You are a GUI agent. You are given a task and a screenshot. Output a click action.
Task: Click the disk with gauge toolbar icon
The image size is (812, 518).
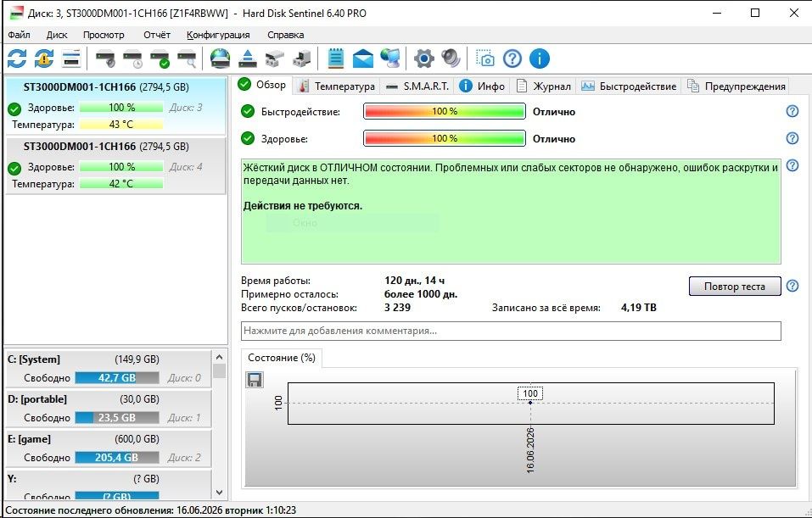[x=106, y=58]
